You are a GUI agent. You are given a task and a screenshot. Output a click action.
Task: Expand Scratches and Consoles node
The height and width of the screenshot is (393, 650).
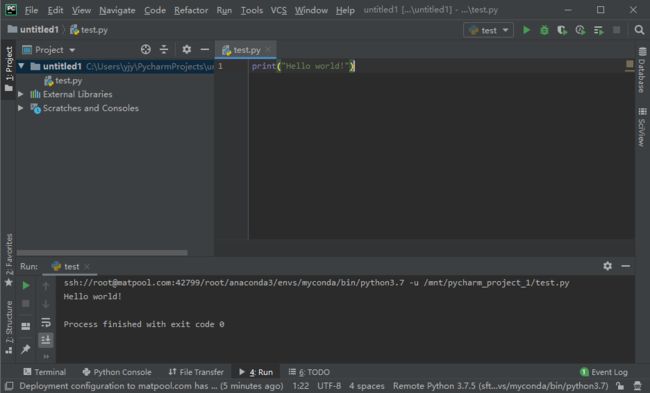pos(20,108)
